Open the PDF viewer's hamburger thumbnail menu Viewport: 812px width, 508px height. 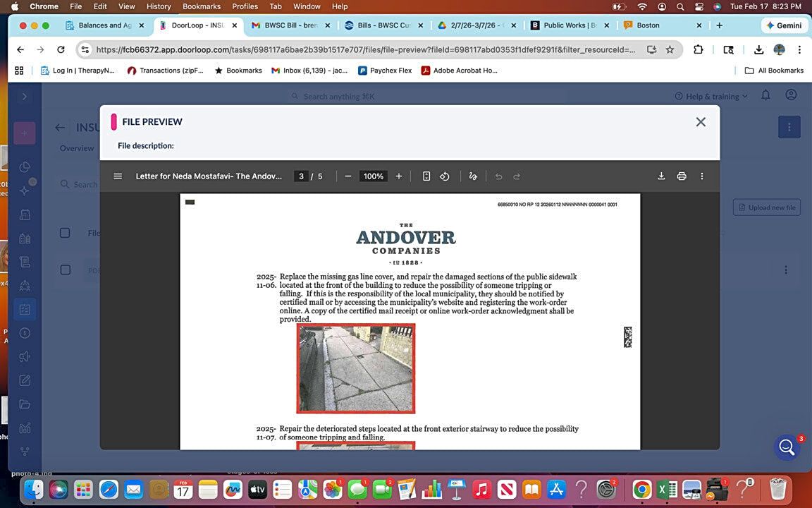click(118, 176)
